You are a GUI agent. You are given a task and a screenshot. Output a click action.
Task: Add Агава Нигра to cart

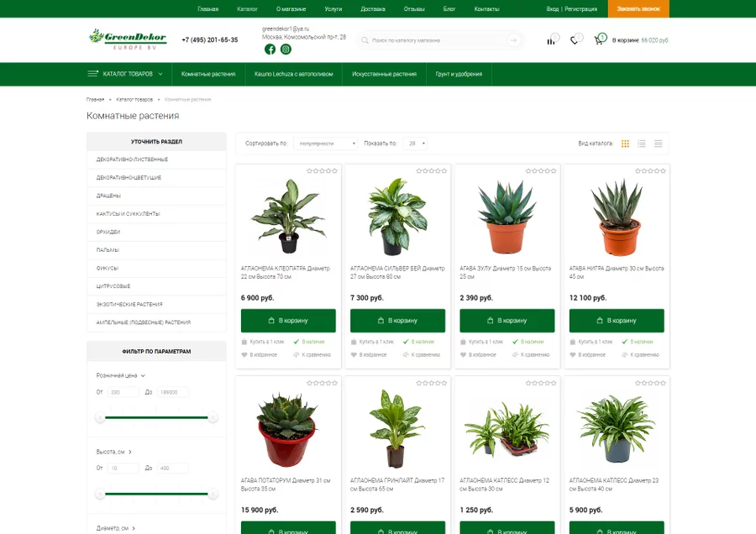(x=617, y=321)
